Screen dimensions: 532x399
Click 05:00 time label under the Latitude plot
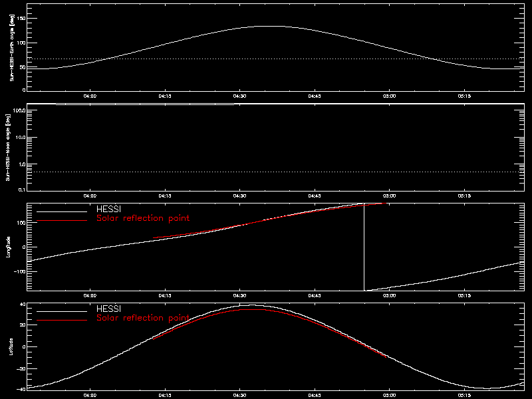point(389,395)
